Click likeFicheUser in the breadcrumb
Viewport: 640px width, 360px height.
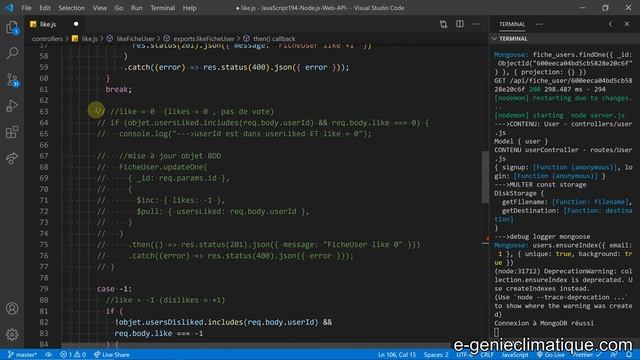[136, 39]
